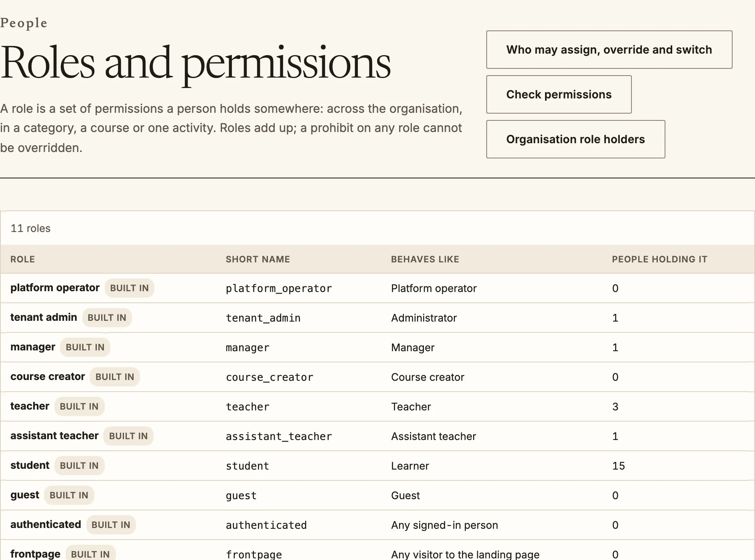Open the frontpage role
Screen dimensions: 755x560
click(35, 554)
